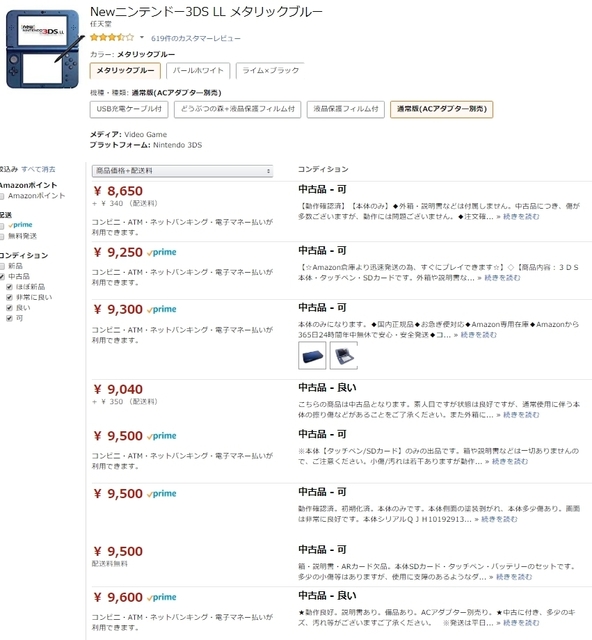Click the コンディション column header
The height and width of the screenshot is (640, 592).
click(323, 169)
